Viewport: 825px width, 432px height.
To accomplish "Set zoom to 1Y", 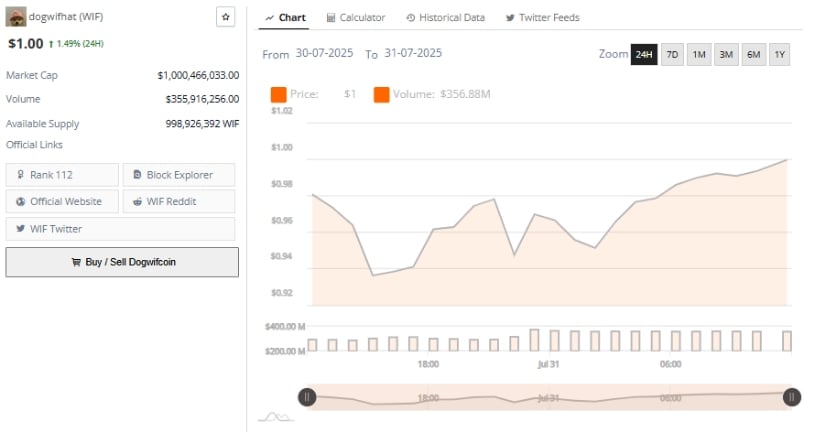I will pyautogui.click(x=779, y=54).
